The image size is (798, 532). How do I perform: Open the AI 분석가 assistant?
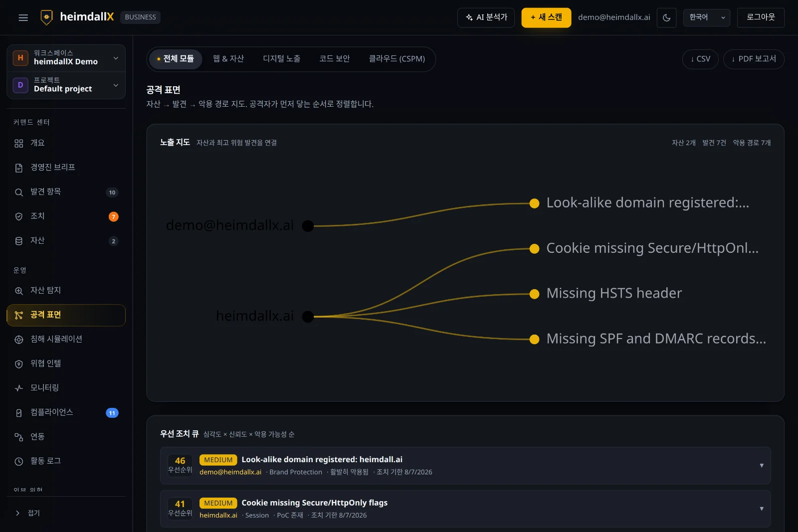(x=486, y=17)
